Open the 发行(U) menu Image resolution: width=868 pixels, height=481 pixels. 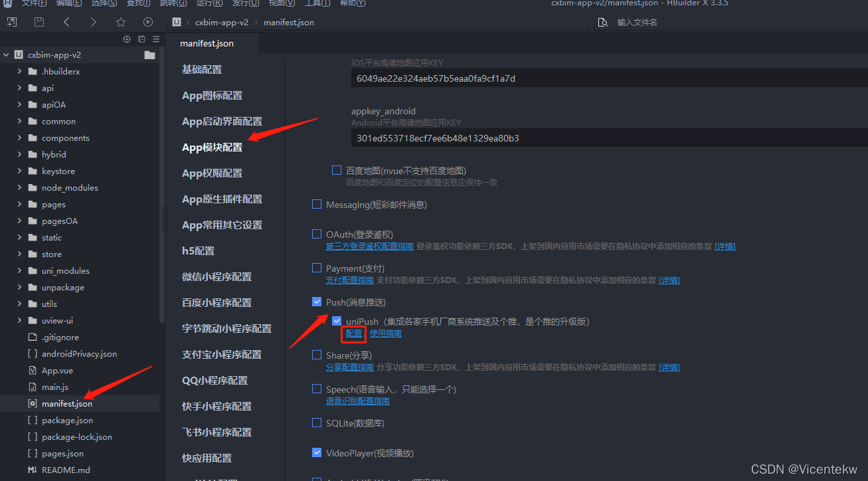tap(246, 3)
